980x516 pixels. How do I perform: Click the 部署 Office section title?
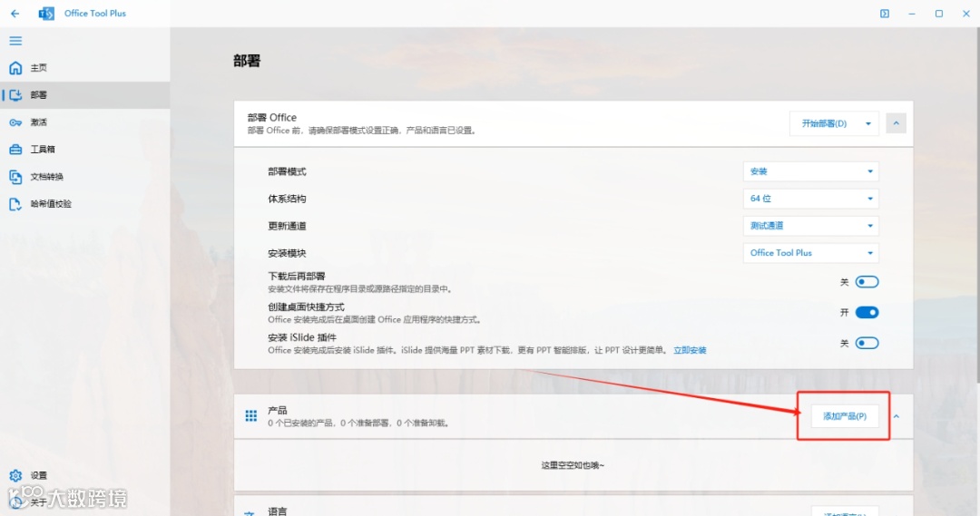click(x=272, y=118)
